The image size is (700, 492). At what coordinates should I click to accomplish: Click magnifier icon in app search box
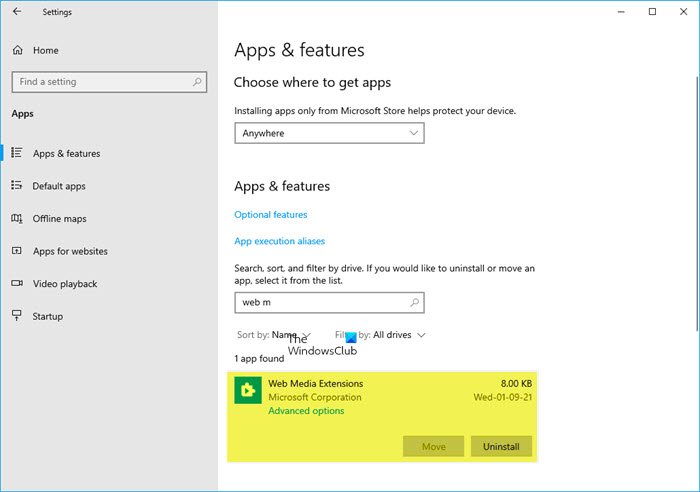[414, 302]
